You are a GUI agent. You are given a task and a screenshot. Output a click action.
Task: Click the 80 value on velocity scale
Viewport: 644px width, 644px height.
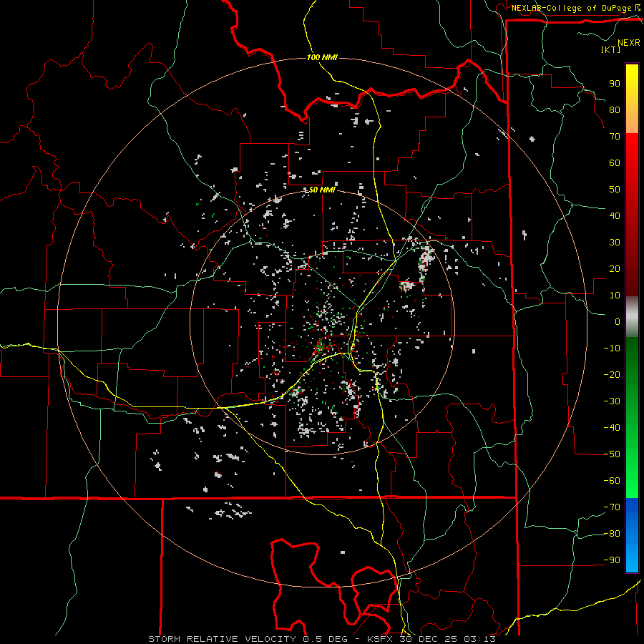click(615, 109)
